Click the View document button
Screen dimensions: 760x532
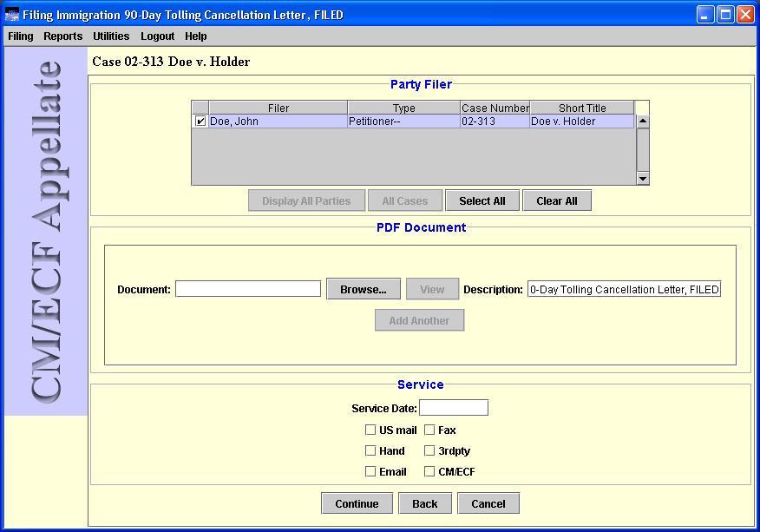432,289
